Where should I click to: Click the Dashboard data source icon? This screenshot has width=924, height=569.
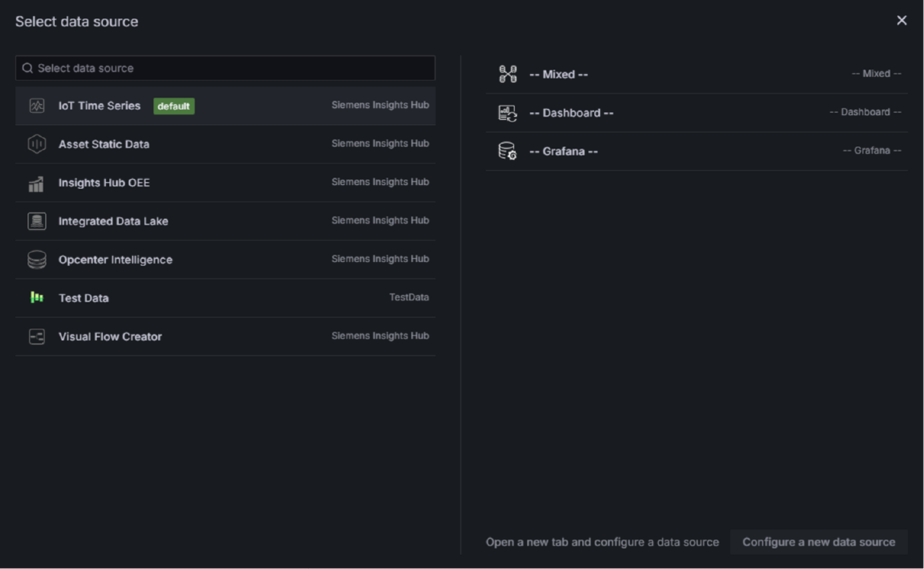click(508, 113)
